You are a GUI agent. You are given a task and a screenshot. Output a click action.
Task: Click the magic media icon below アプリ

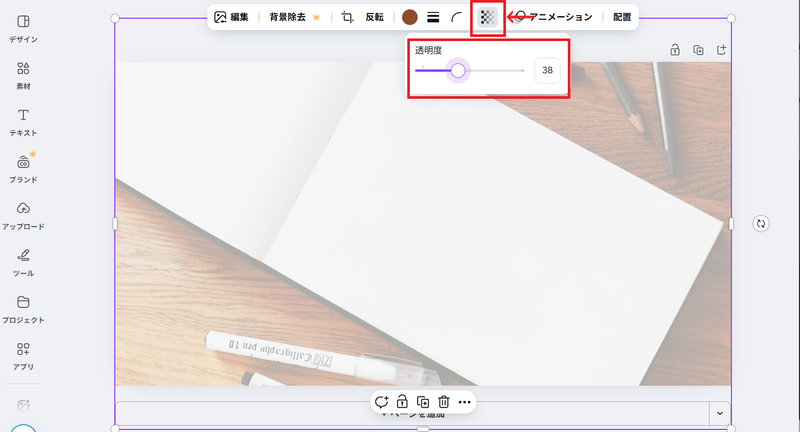tap(23, 405)
